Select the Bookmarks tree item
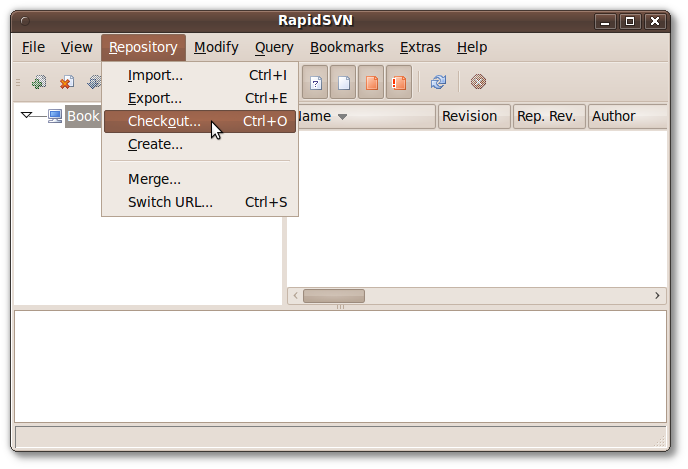Screen dimensions: 688x469 coord(83,116)
